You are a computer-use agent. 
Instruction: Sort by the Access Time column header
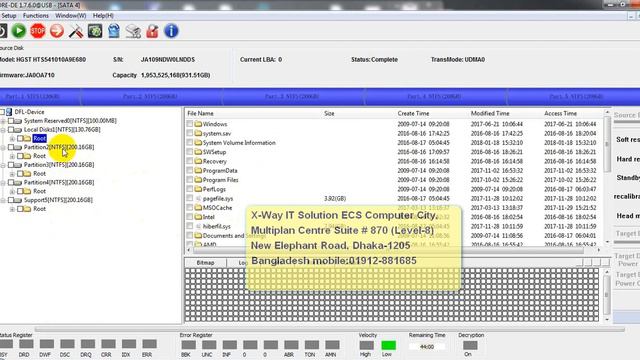point(560,113)
